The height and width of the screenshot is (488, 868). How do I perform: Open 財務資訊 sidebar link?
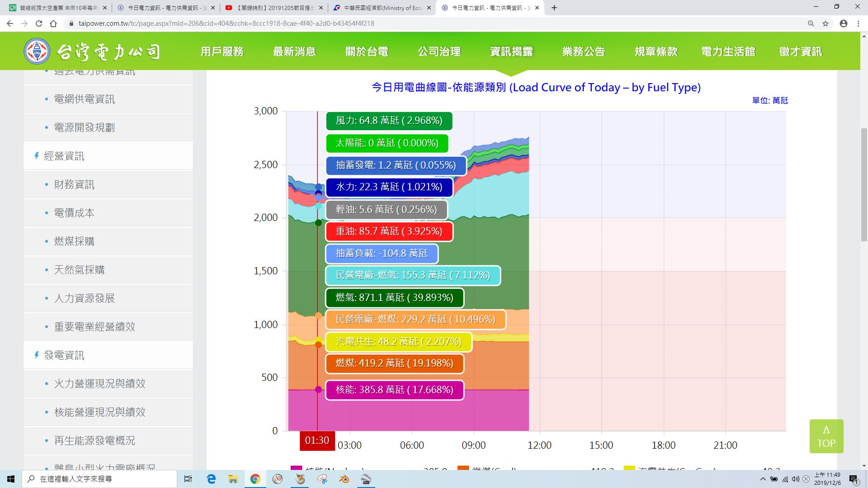(108, 184)
